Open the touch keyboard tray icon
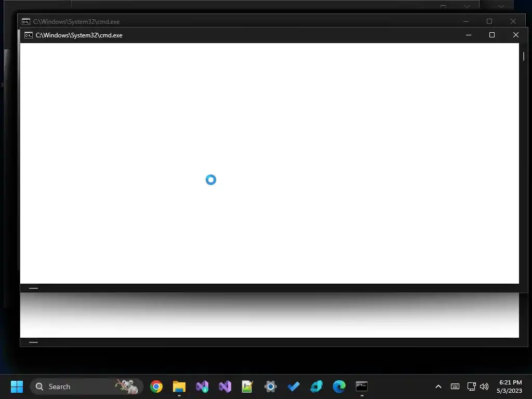532x399 pixels. point(455,387)
